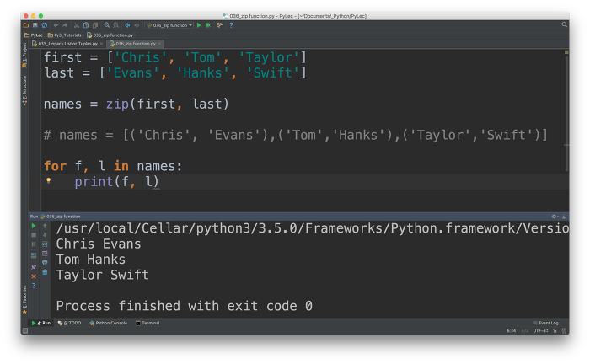Hide the Run panel with the minimize icon

click(564, 217)
